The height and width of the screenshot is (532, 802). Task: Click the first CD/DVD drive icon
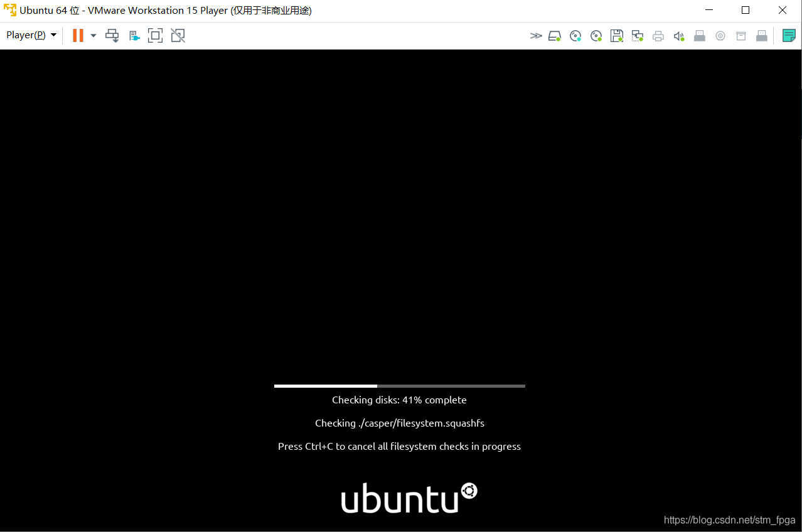tap(575, 35)
